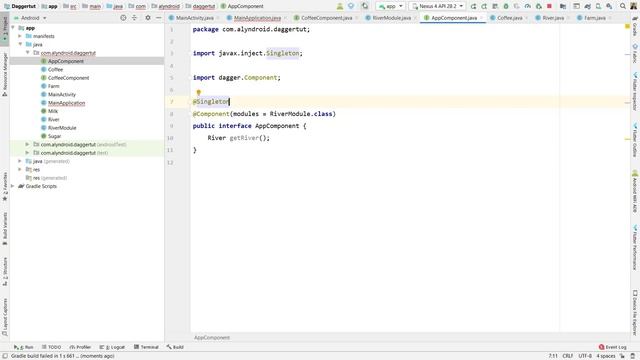The image size is (640, 360).
Task: Click the user avatar icon at top right
Action: coord(633,6)
